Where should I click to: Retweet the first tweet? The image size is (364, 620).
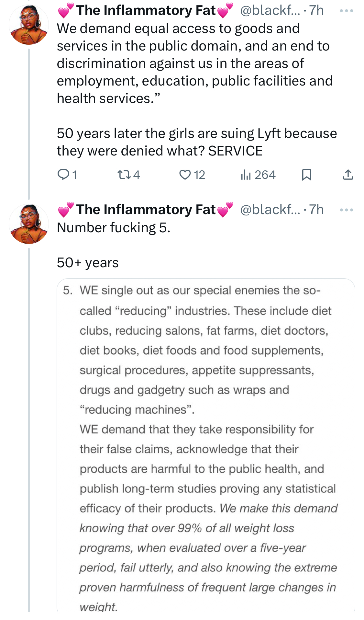[124, 175]
